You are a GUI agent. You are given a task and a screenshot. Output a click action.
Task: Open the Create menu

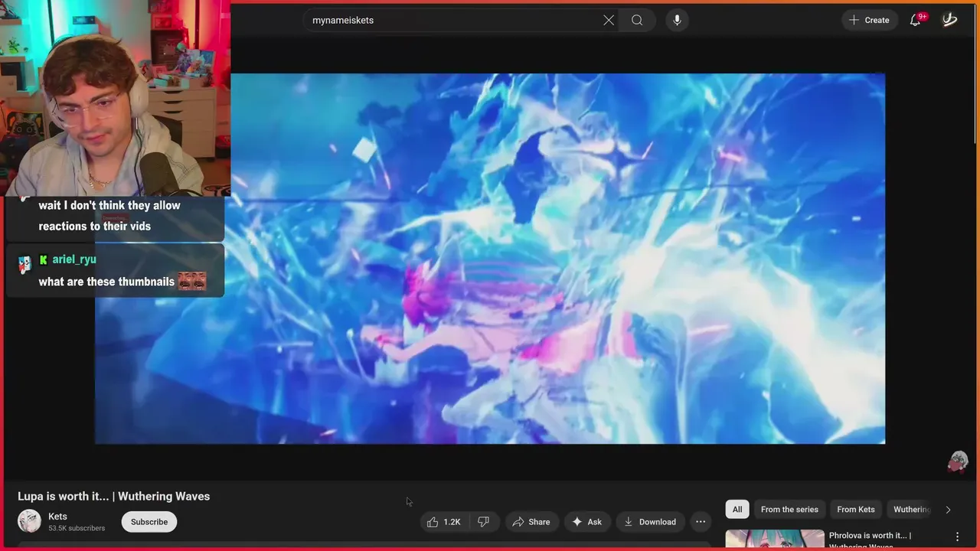(869, 20)
